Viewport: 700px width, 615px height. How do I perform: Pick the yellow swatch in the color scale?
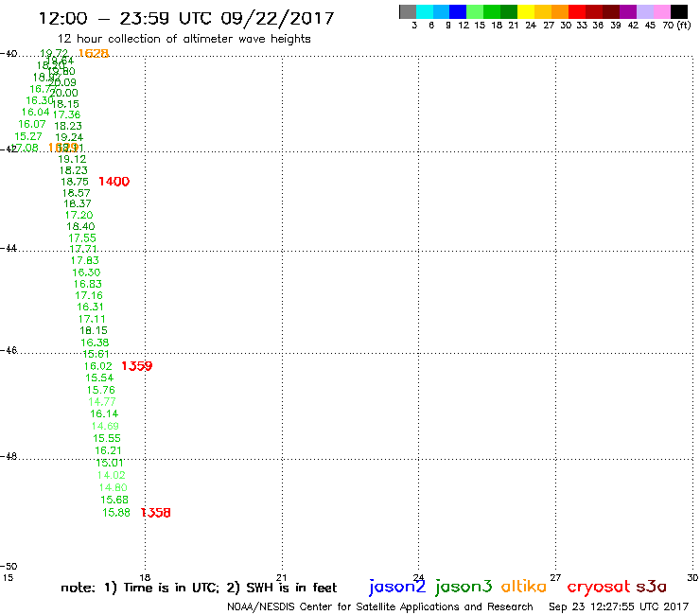pos(526,11)
